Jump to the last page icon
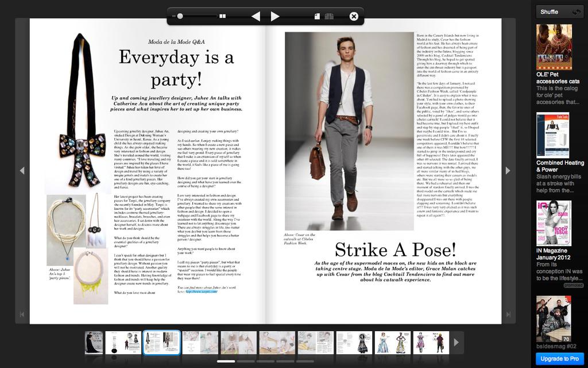 pyautogui.click(x=509, y=315)
